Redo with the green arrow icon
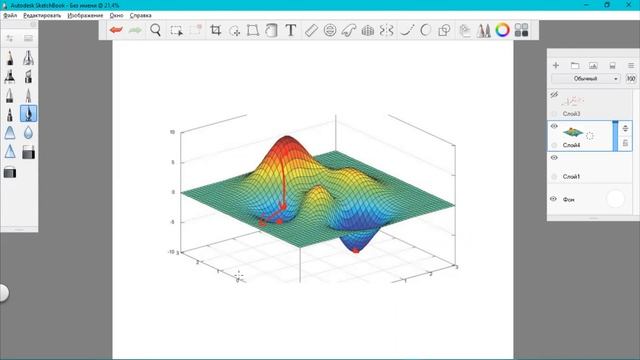This screenshot has width=640, height=360. coord(136,30)
